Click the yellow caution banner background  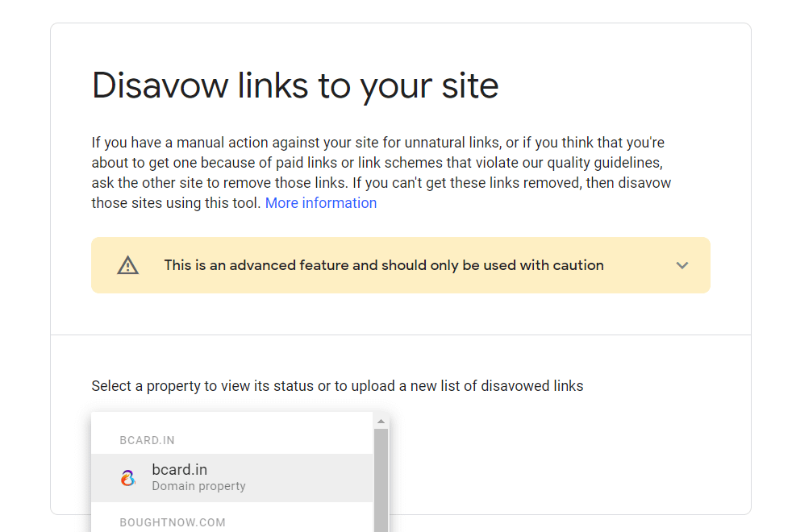pos(401,265)
